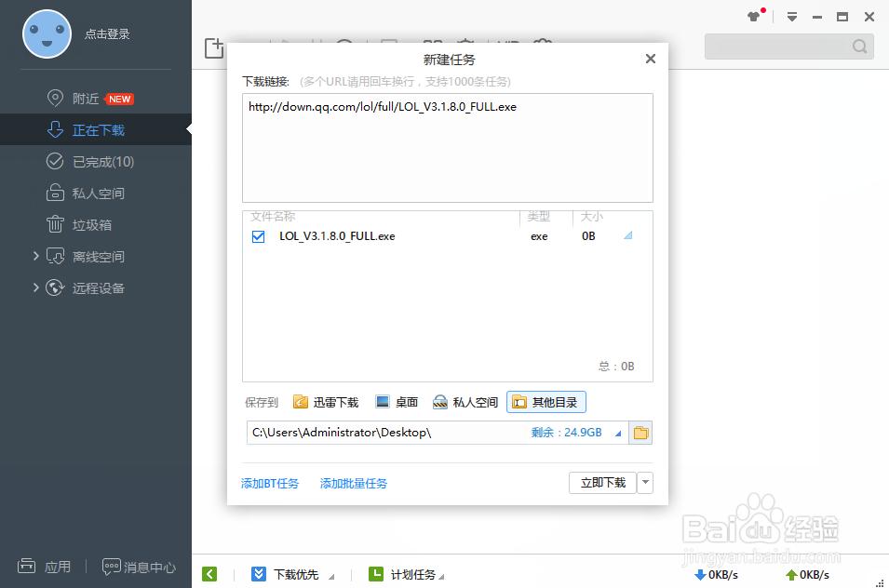Click the new task toolbar icon

tap(214, 48)
